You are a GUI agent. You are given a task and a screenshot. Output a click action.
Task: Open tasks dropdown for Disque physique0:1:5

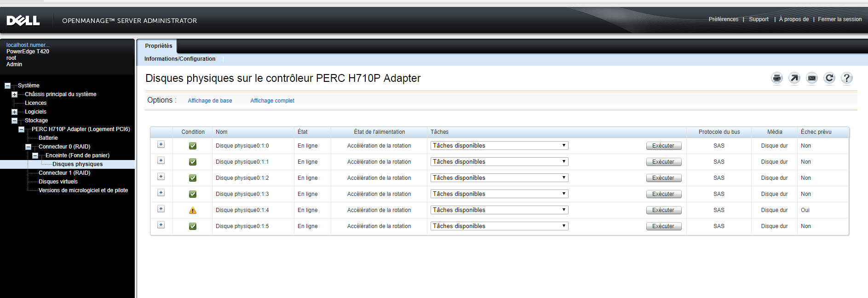pyautogui.click(x=499, y=226)
